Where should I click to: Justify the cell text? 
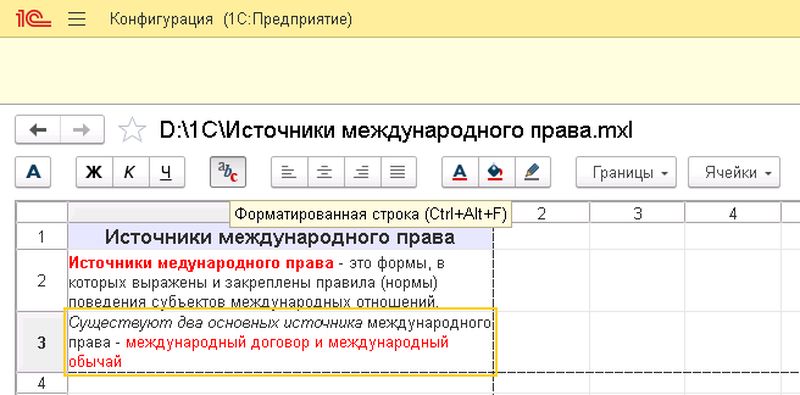tap(398, 172)
